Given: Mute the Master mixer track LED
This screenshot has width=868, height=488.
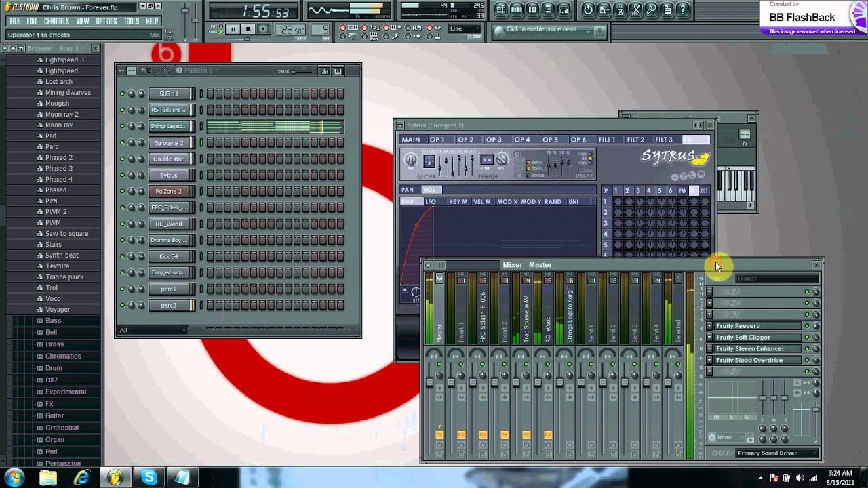Looking at the screenshot, I should point(439,364).
